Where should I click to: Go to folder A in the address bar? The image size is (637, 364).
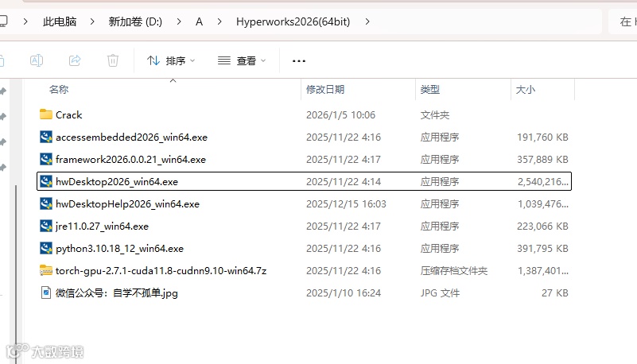pyautogui.click(x=199, y=21)
